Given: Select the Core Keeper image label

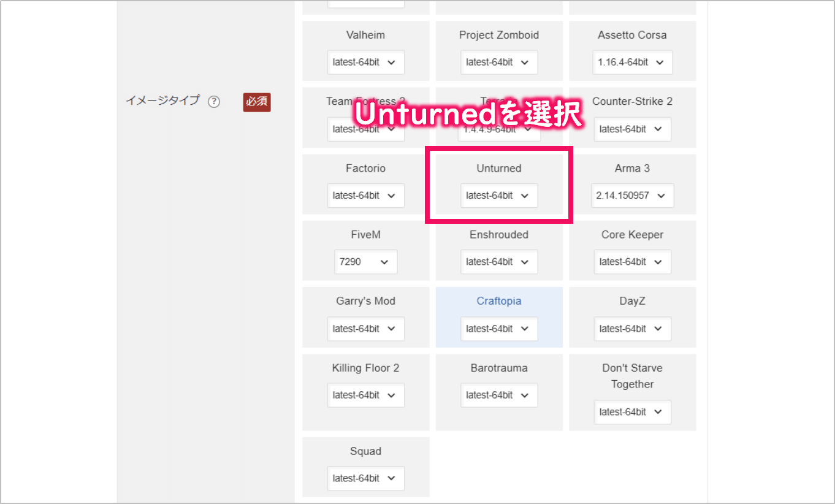Looking at the screenshot, I should click(632, 234).
